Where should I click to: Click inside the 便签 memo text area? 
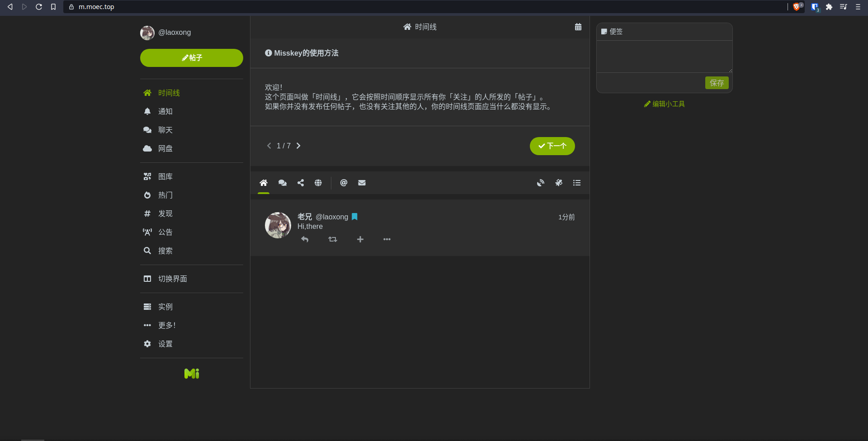664,57
